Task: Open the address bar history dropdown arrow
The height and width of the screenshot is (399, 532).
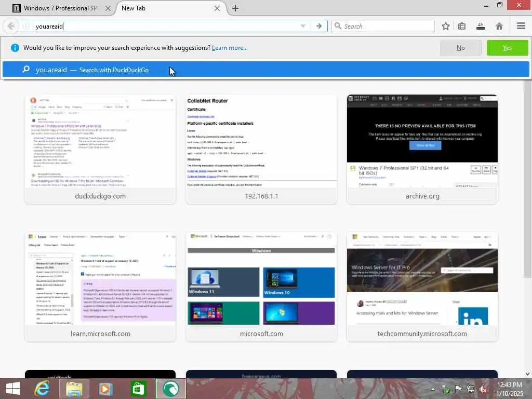Action: coord(303,26)
